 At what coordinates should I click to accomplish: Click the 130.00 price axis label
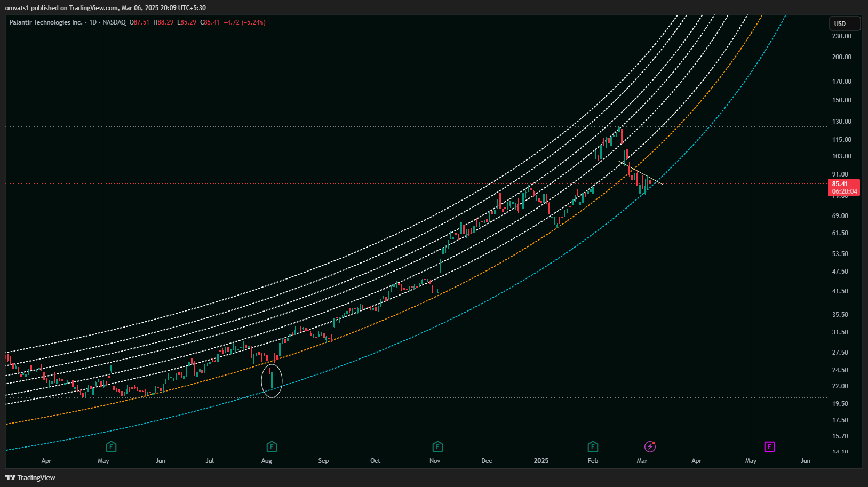click(842, 122)
